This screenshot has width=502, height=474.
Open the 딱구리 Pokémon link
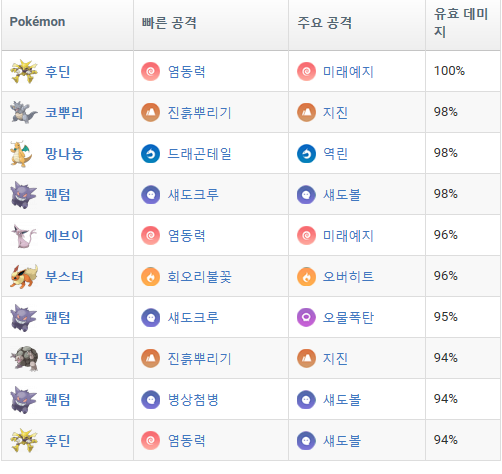tap(64, 359)
